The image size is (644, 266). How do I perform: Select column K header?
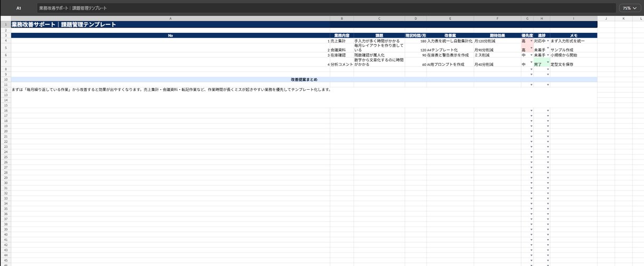(623, 18)
